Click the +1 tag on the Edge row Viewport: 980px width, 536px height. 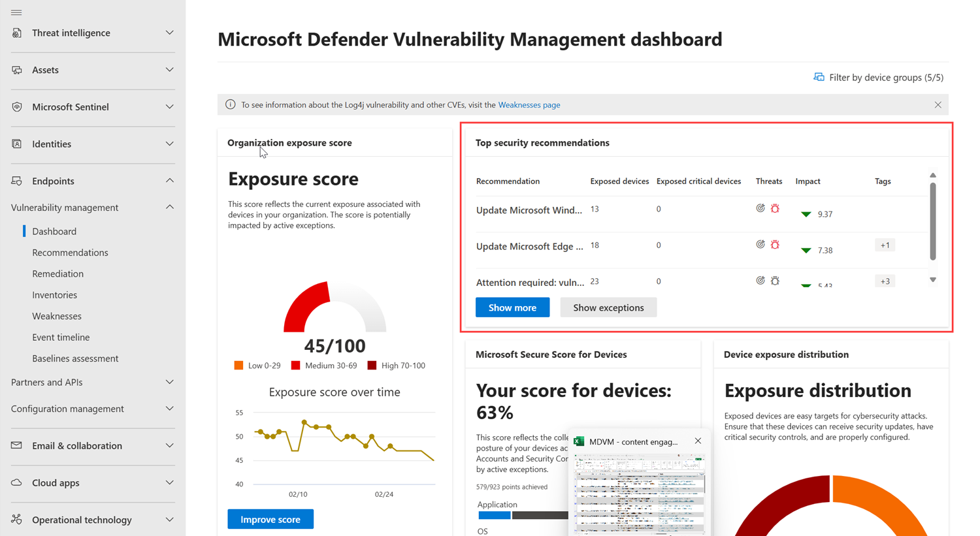point(885,245)
